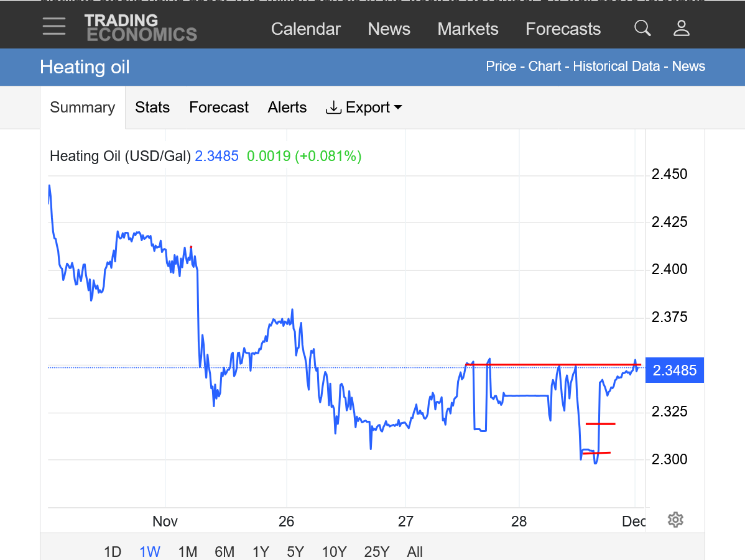Click the Trading Economics logo
This screenshot has width=745, height=560.
pyautogui.click(x=141, y=27)
